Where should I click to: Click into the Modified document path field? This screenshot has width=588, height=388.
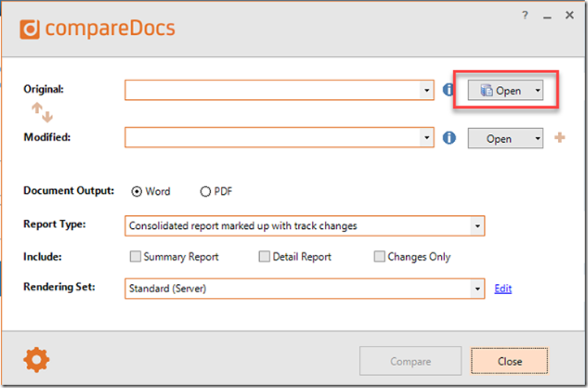coord(272,137)
